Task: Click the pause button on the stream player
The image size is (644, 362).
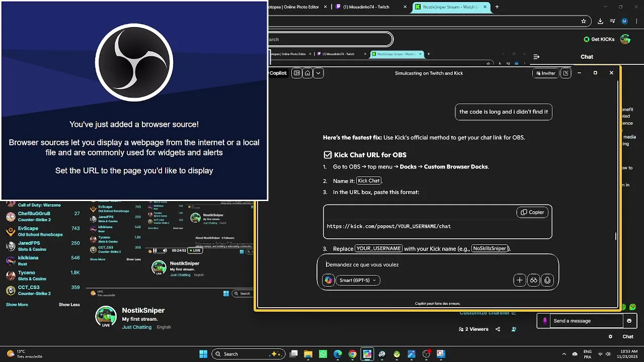Action: tap(155, 250)
